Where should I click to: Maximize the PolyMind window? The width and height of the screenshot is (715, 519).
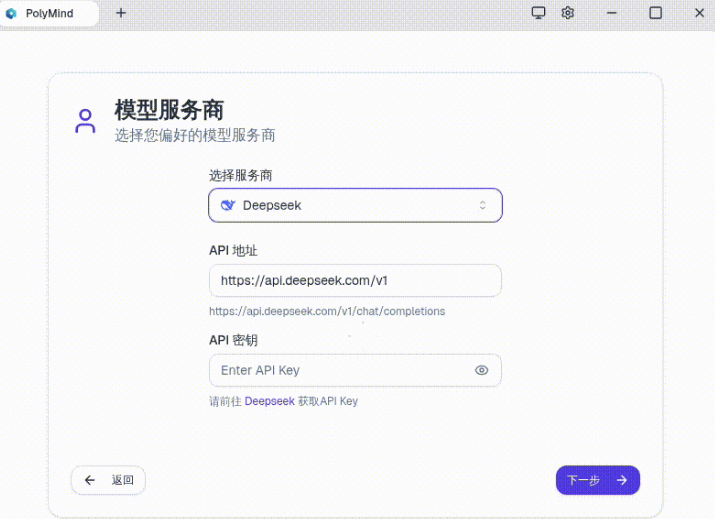[656, 13]
